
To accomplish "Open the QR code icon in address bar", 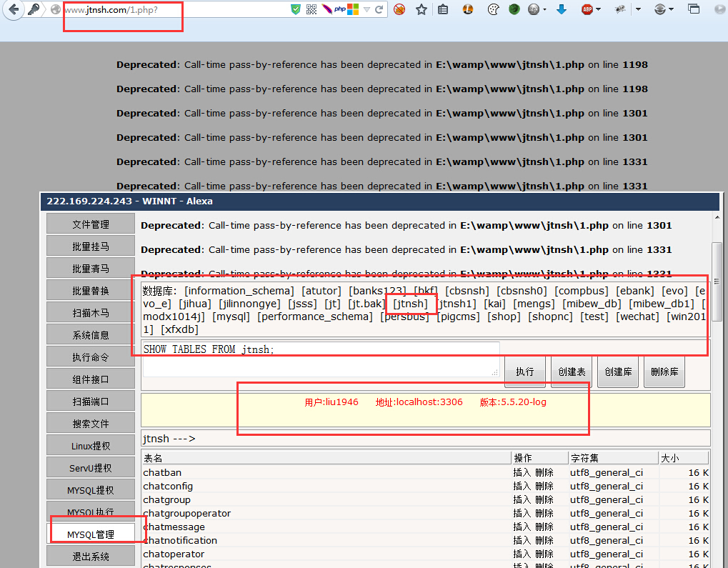I will tap(311, 9).
